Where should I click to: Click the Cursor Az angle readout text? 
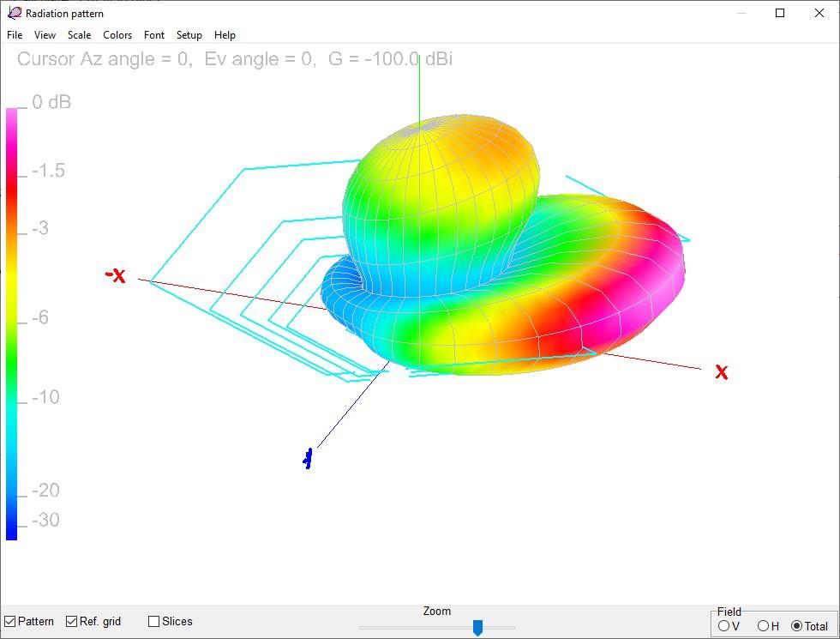tap(235, 58)
